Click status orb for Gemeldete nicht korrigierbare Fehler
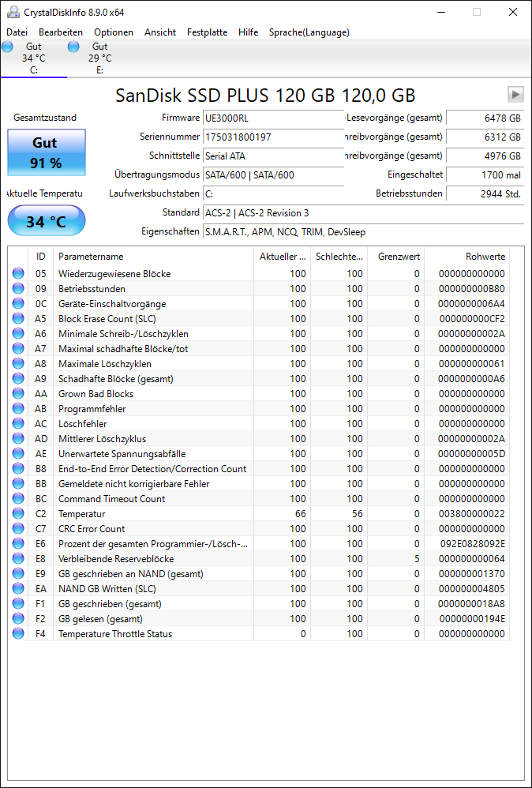Image resolution: width=532 pixels, height=788 pixels. (x=18, y=484)
